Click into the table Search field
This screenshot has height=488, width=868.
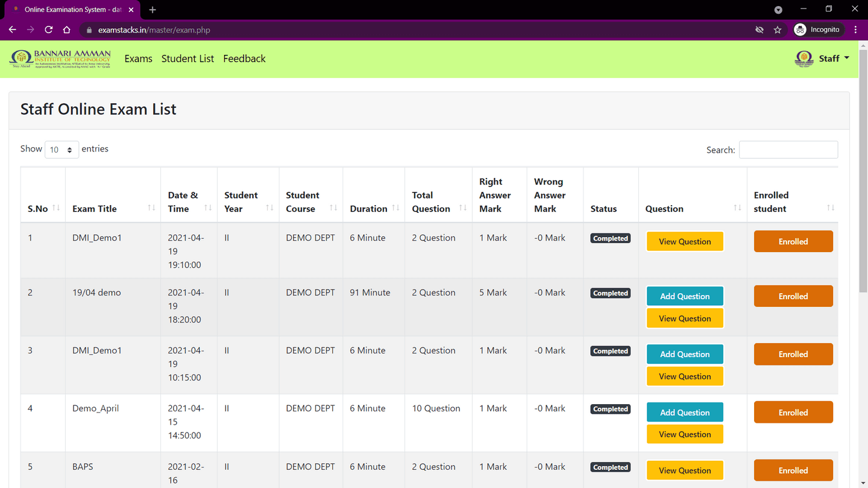[788, 150]
